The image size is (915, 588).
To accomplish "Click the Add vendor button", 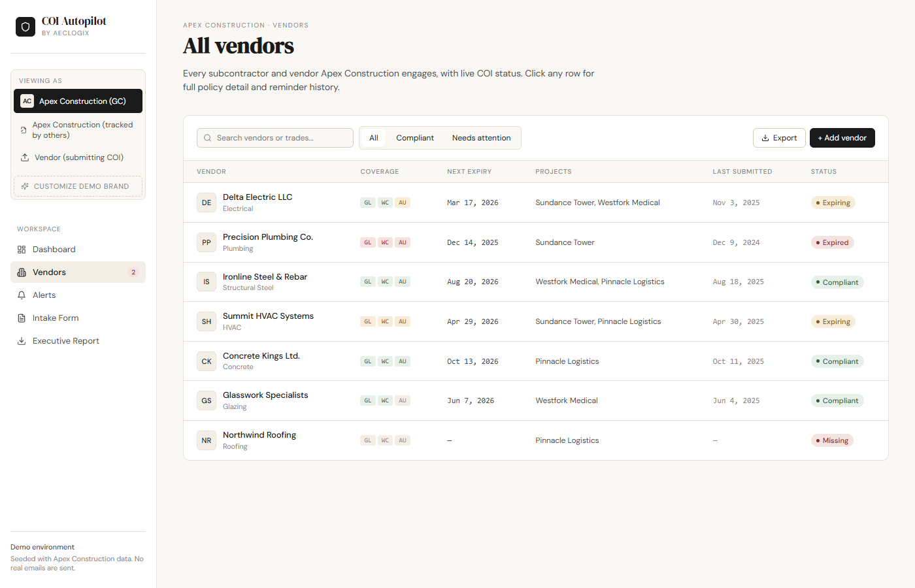I will coord(842,138).
